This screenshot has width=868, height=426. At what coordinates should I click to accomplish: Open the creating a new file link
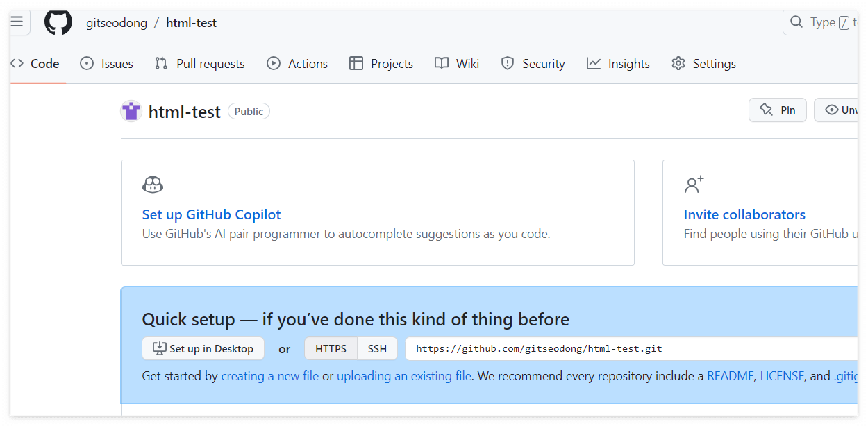269,375
